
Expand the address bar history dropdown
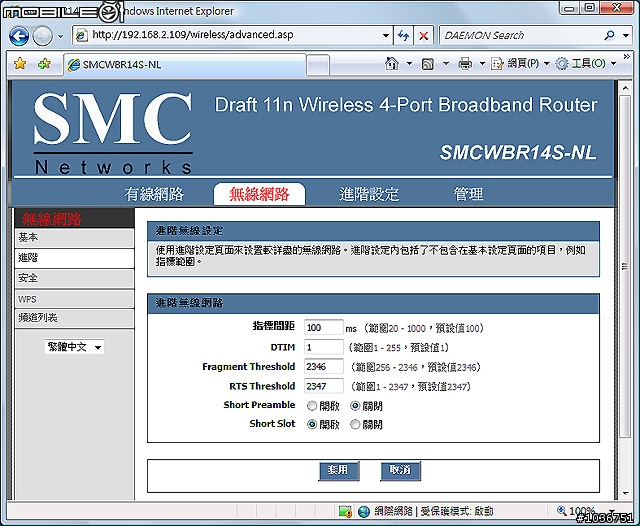coord(385,36)
